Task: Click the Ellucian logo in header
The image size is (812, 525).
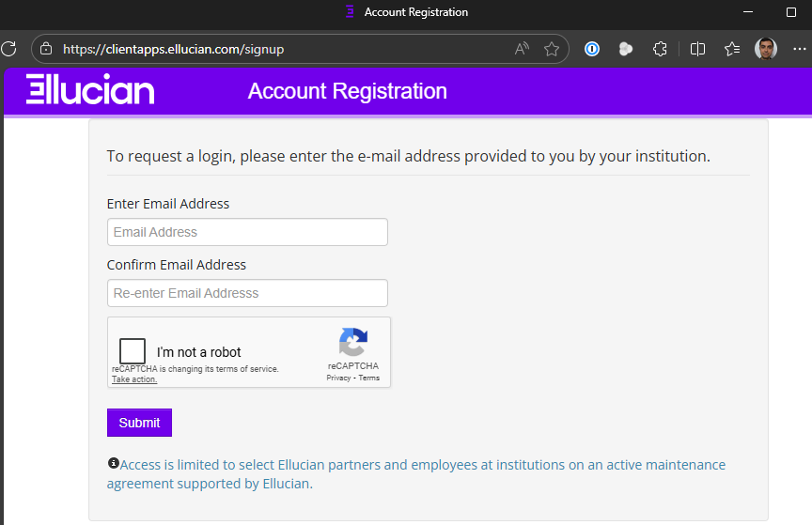Action: (x=90, y=90)
